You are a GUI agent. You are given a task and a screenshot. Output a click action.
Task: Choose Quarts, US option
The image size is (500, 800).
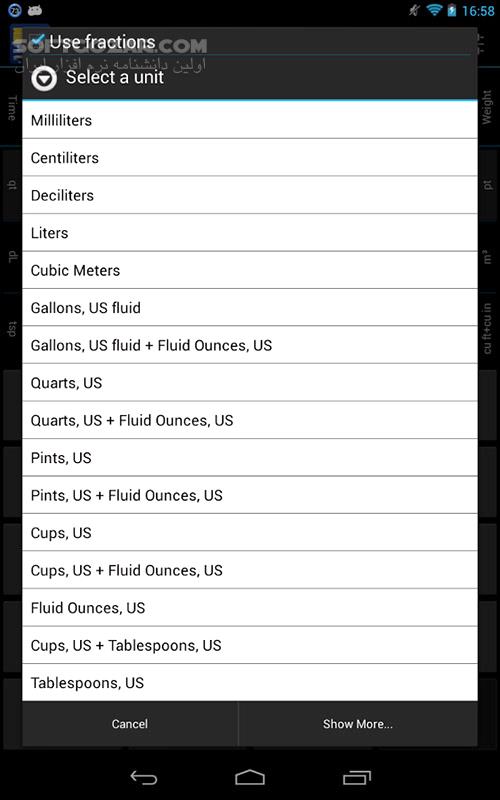[x=249, y=383]
